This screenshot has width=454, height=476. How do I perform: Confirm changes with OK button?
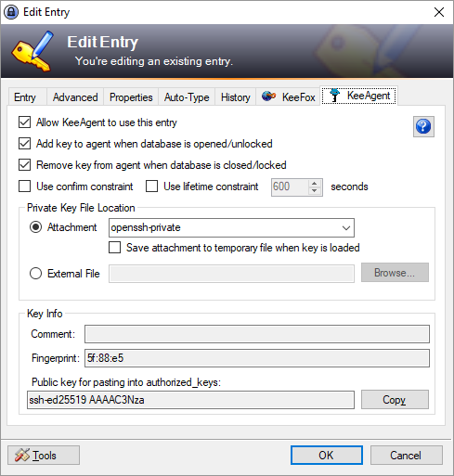click(327, 456)
